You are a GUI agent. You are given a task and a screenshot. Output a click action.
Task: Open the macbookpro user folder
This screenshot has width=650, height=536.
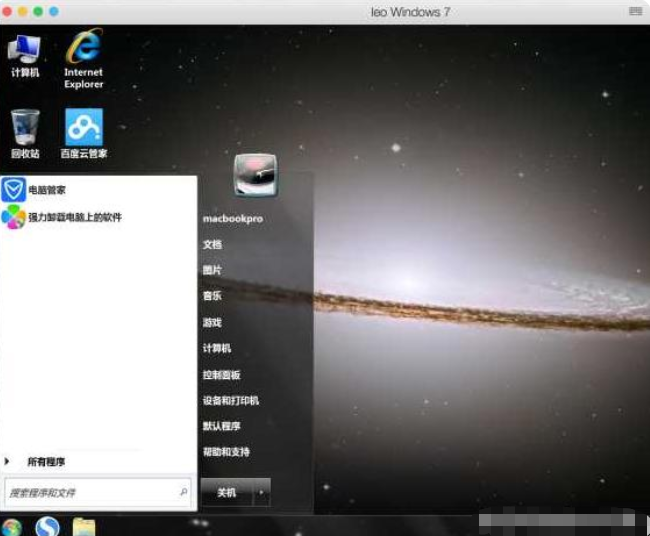[233, 218]
